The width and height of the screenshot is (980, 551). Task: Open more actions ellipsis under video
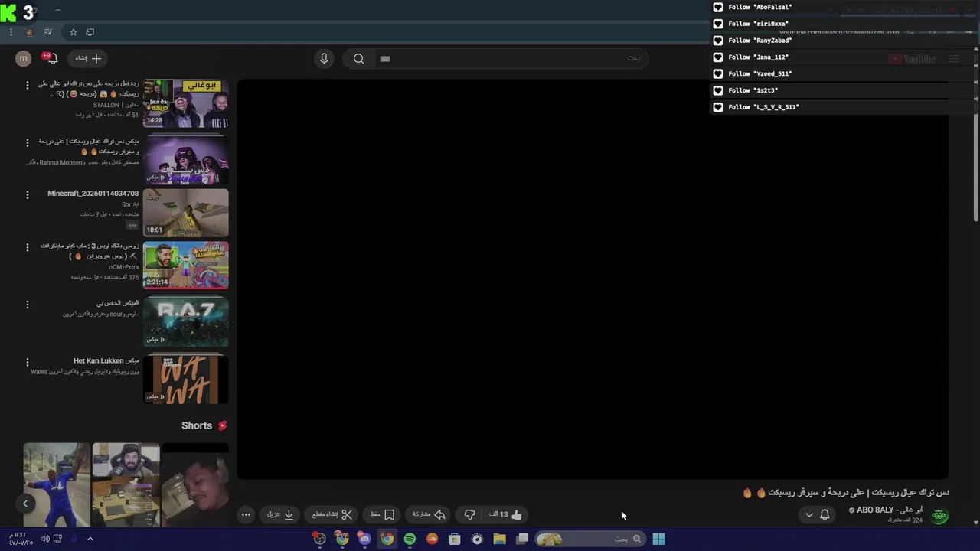pyautogui.click(x=246, y=515)
